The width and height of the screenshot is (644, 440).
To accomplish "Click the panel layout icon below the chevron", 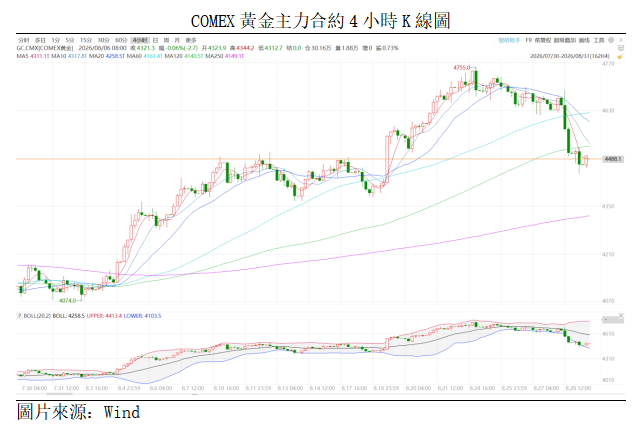I will click(x=621, y=48).
